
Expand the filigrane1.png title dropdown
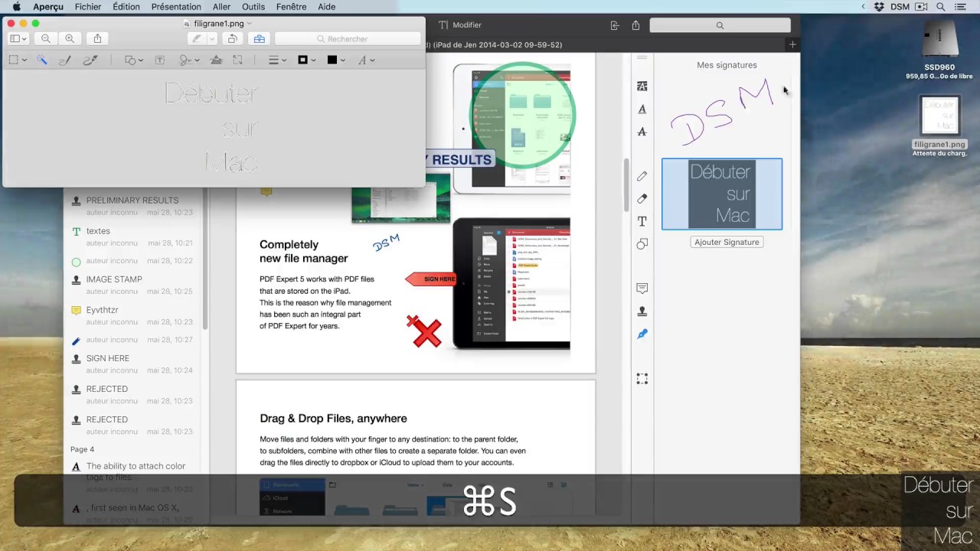coord(249,24)
